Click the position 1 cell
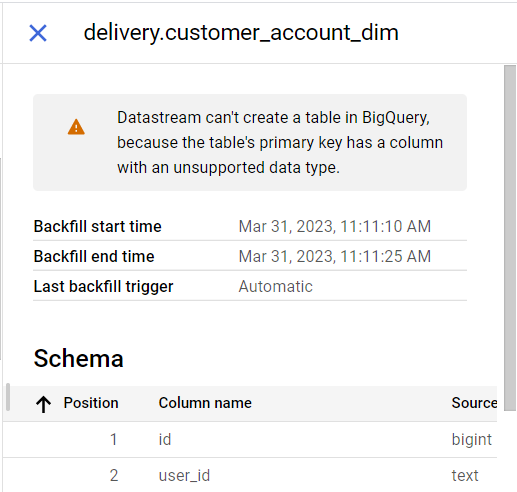 [x=114, y=439]
